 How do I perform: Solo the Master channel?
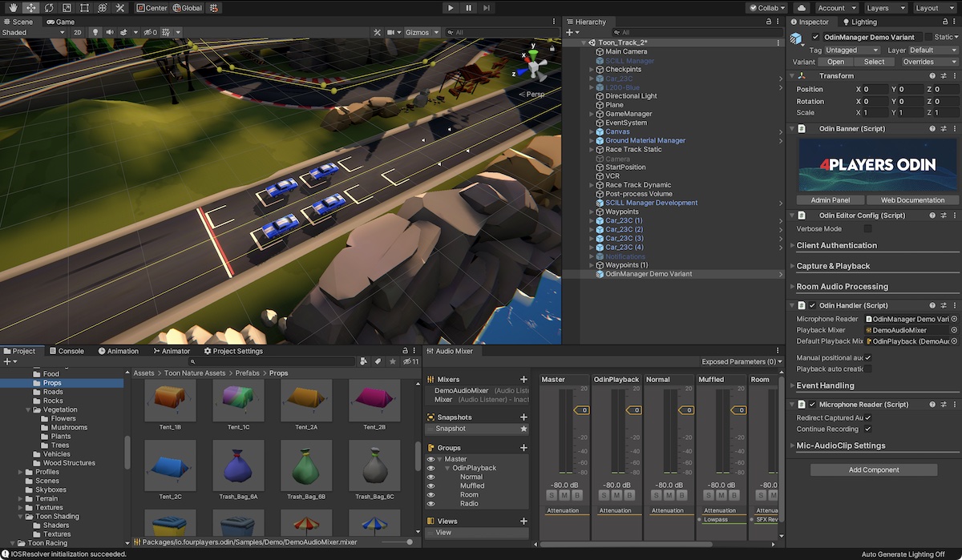(552, 495)
